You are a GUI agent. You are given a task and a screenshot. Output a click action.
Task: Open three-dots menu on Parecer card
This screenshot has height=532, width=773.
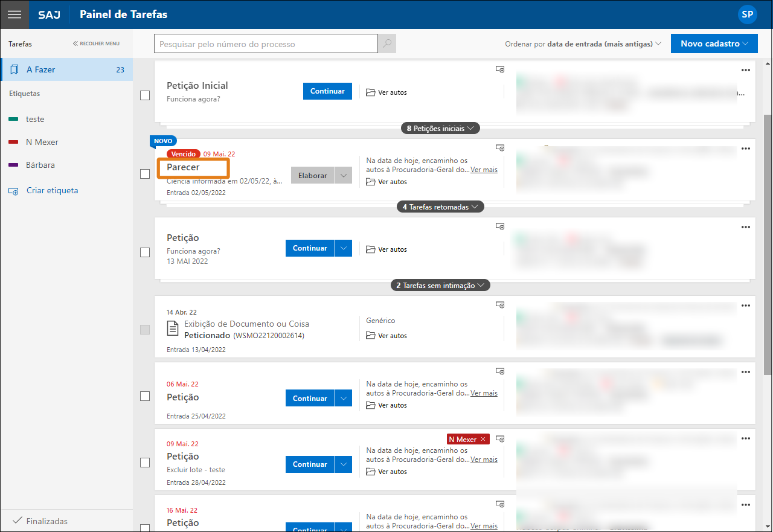[745, 149]
